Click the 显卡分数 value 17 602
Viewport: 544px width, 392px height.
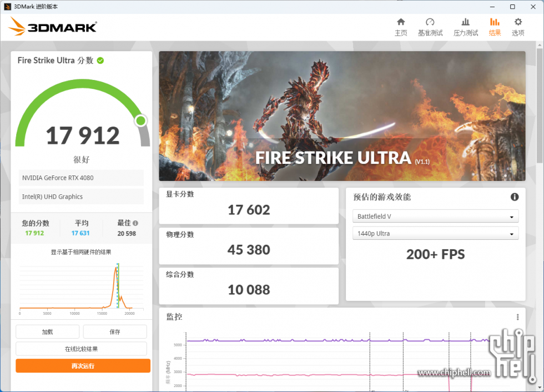[x=249, y=210]
